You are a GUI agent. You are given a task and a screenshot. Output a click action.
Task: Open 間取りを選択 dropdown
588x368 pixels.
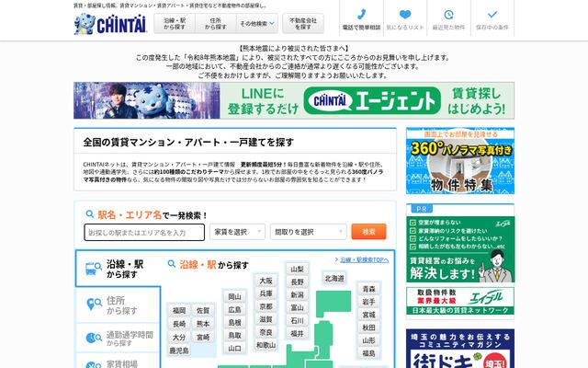(x=309, y=232)
